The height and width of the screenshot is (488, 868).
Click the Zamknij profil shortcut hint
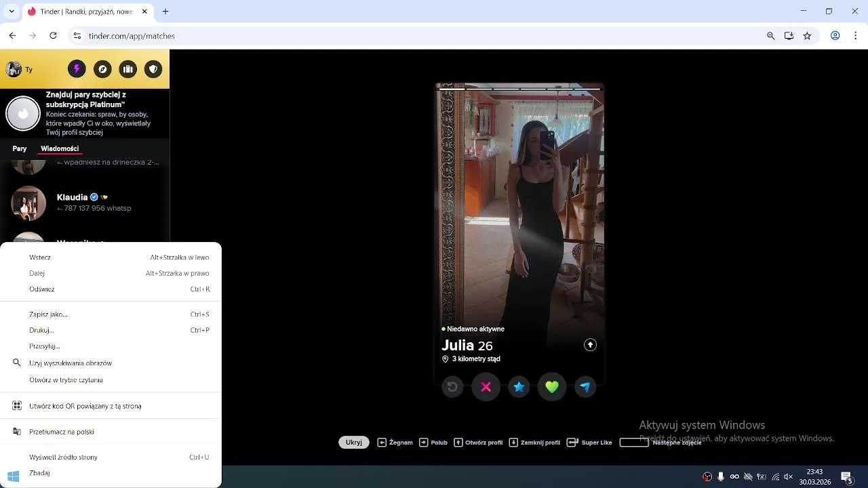534,443
